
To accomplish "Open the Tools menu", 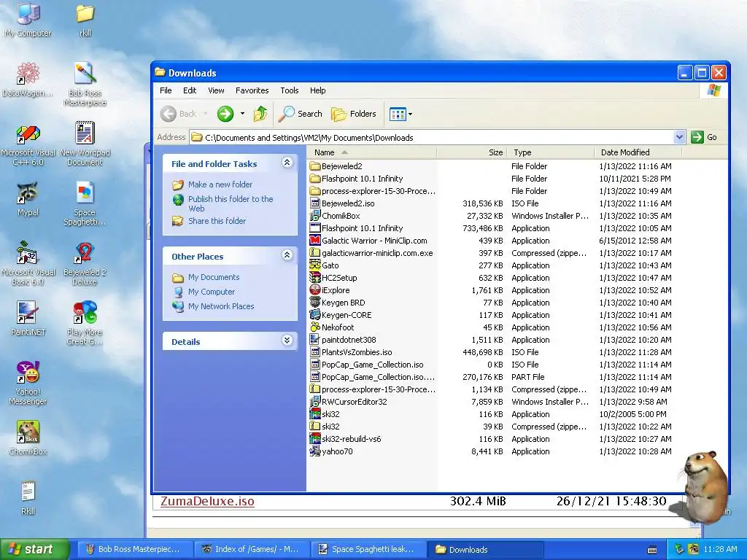I will tap(289, 90).
